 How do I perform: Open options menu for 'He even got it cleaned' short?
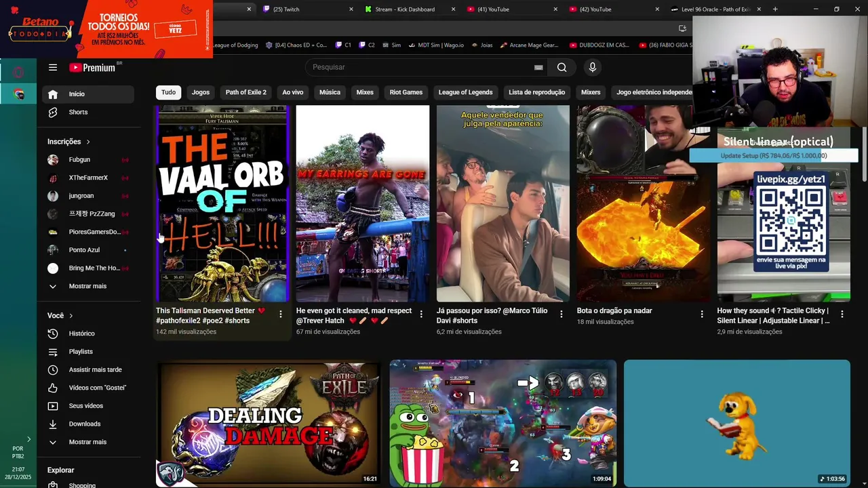(421, 314)
